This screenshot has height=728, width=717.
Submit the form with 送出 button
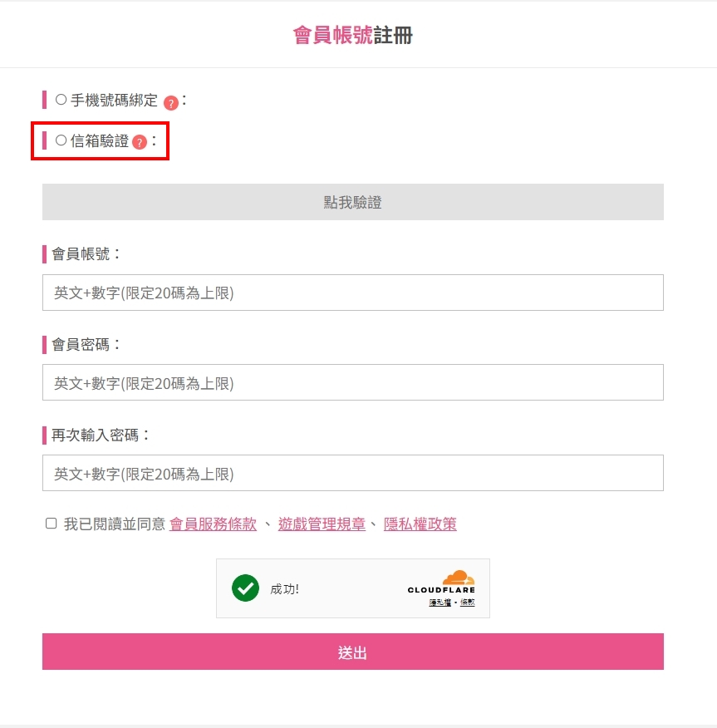(x=353, y=652)
